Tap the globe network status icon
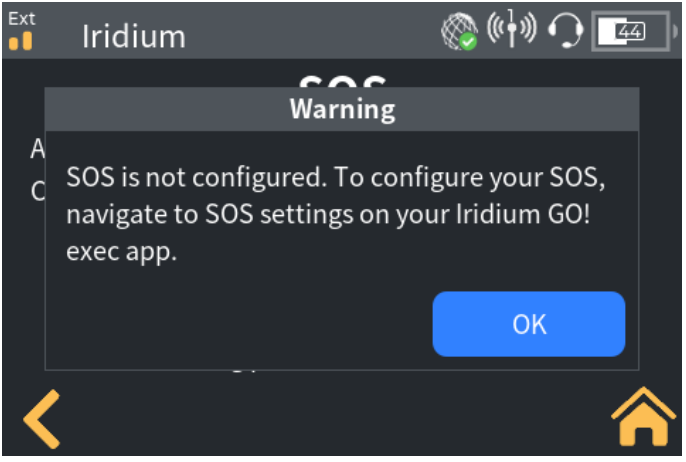The width and height of the screenshot is (686, 462). 459,31
